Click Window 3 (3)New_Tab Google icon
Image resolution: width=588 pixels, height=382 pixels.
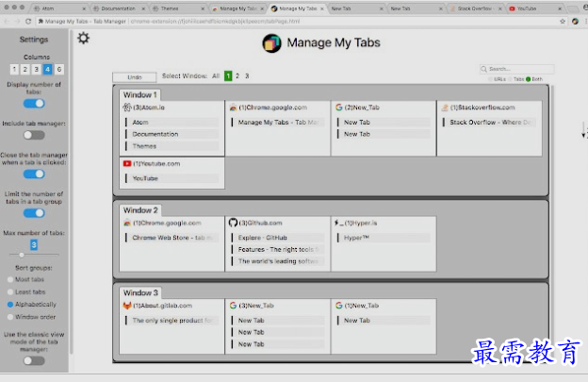pos(233,306)
